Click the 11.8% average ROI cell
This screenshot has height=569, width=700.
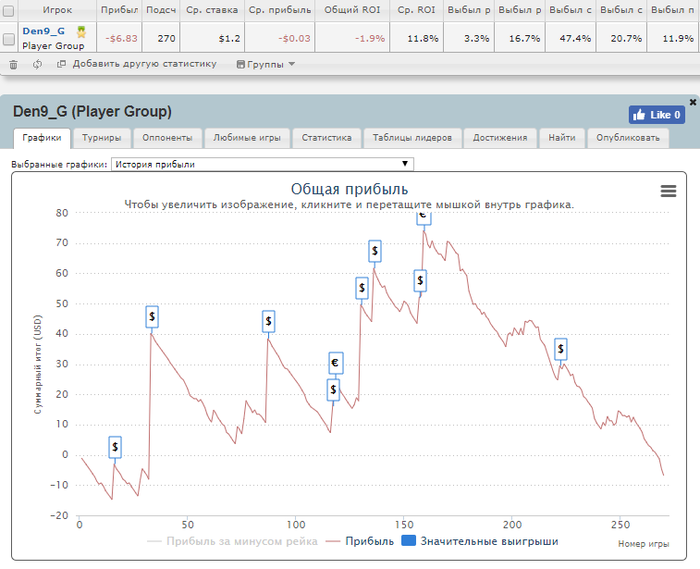(417, 38)
